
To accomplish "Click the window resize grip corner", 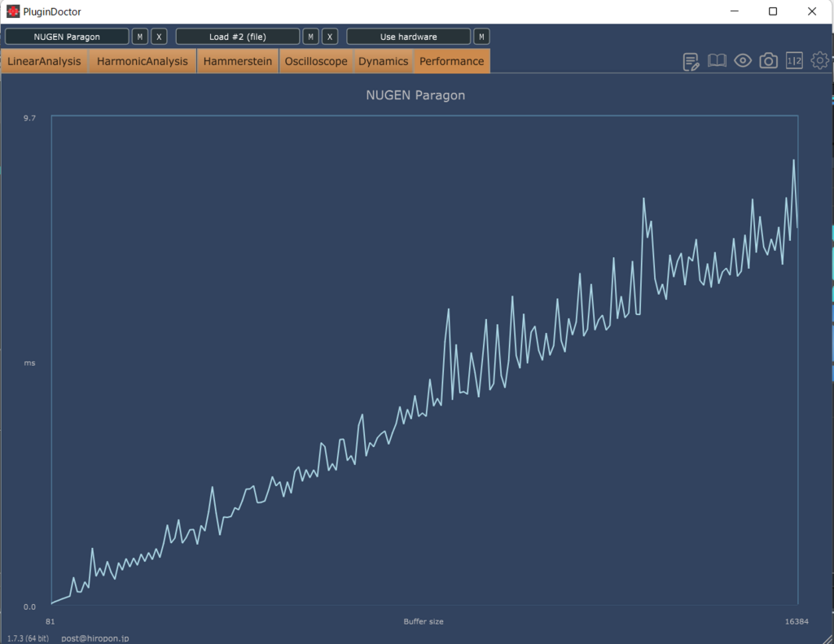I will [828, 638].
